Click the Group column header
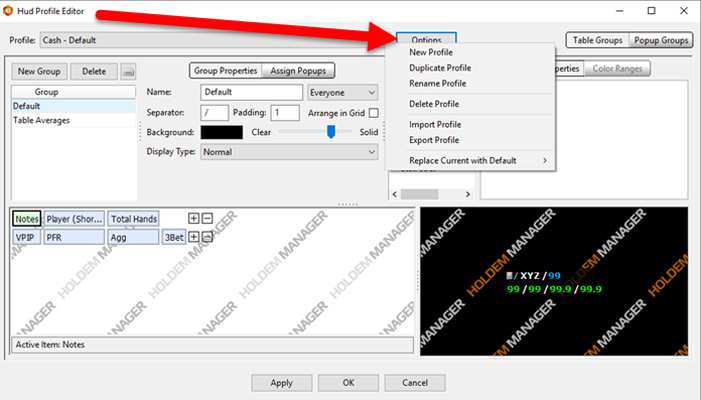This screenshot has height=400, width=701. tap(73, 92)
